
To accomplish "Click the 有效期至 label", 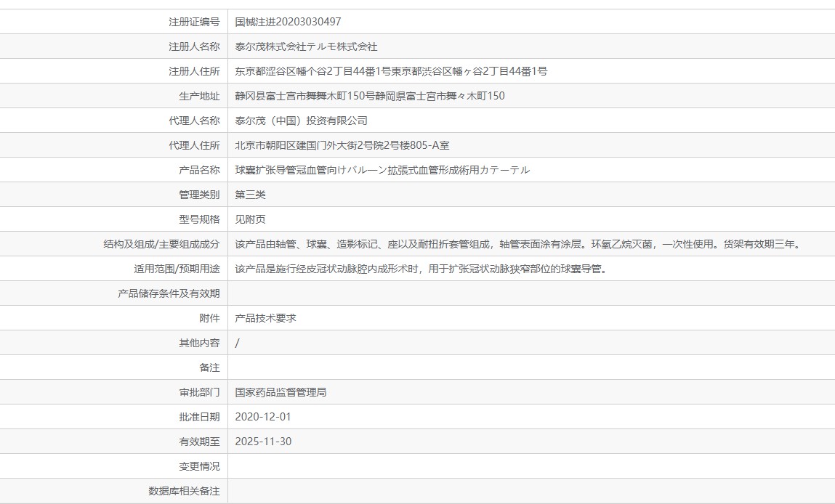I will pyautogui.click(x=199, y=442).
